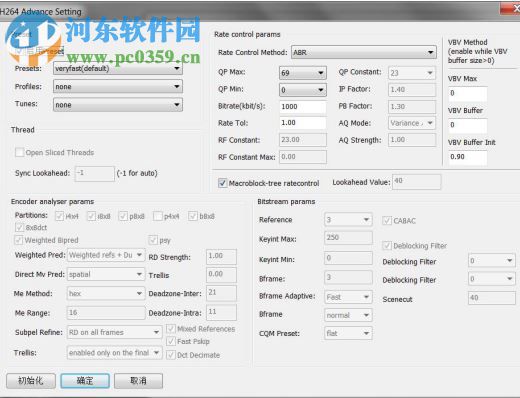Toggle the Dct Decimate checkbox
Screen dimensions: 520x398
(x=171, y=355)
